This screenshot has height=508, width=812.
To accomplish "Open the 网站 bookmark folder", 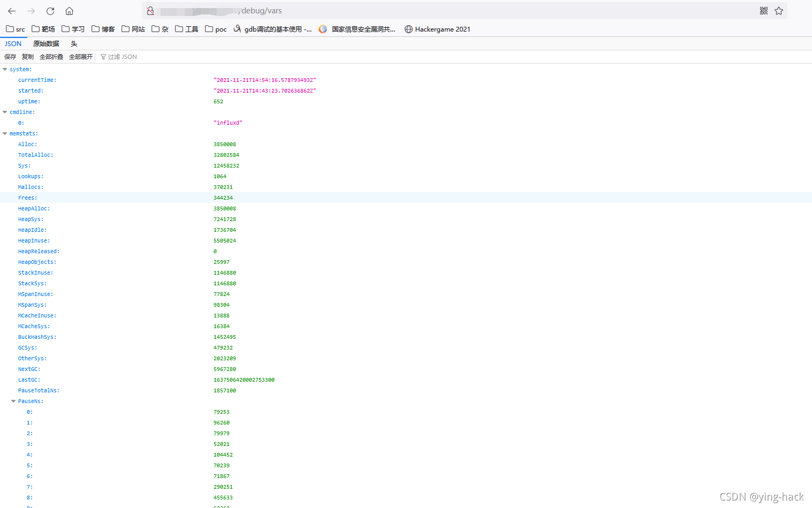I will tap(133, 29).
